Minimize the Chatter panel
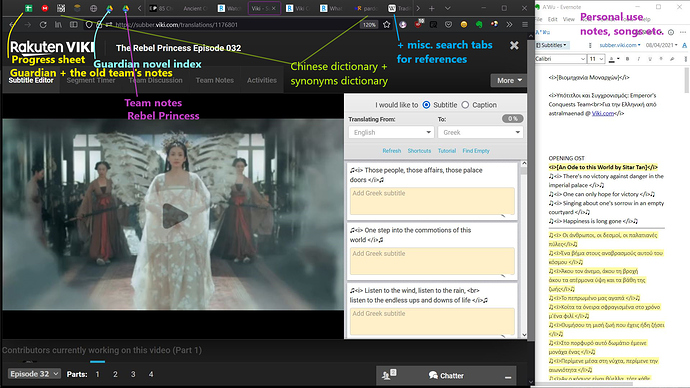 (x=508, y=377)
